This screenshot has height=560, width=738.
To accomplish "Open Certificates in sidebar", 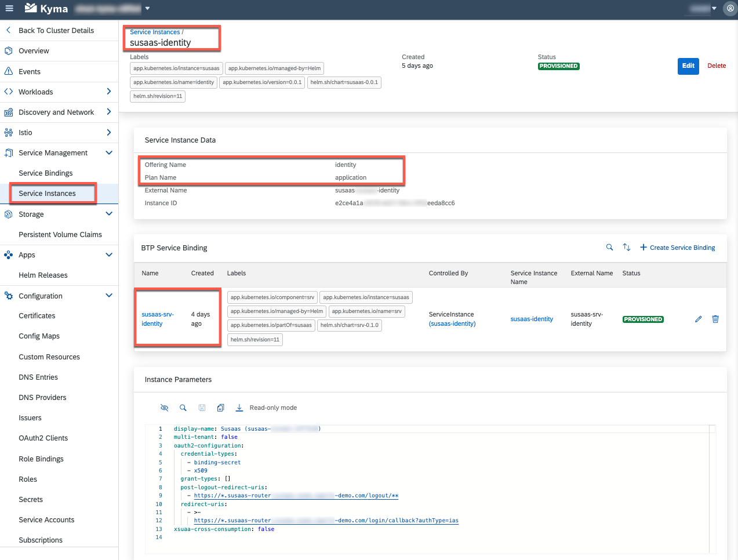I will (x=37, y=316).
